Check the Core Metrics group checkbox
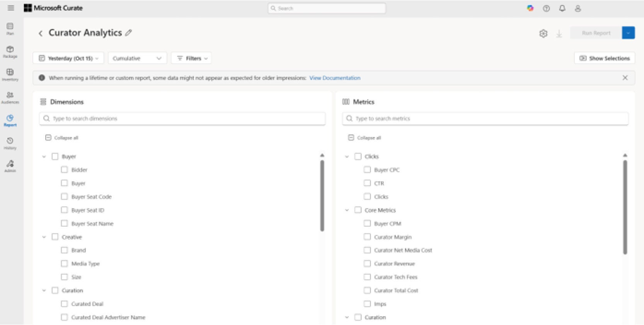 point(358,210)
